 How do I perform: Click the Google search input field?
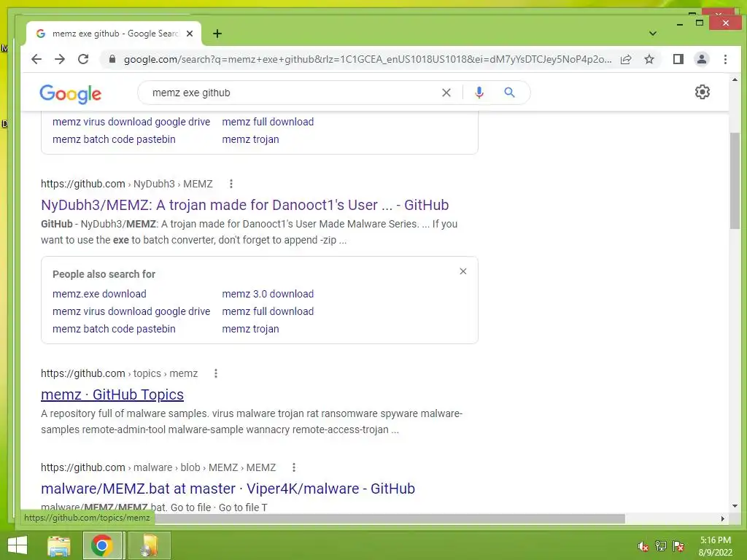tap(290, 93)
